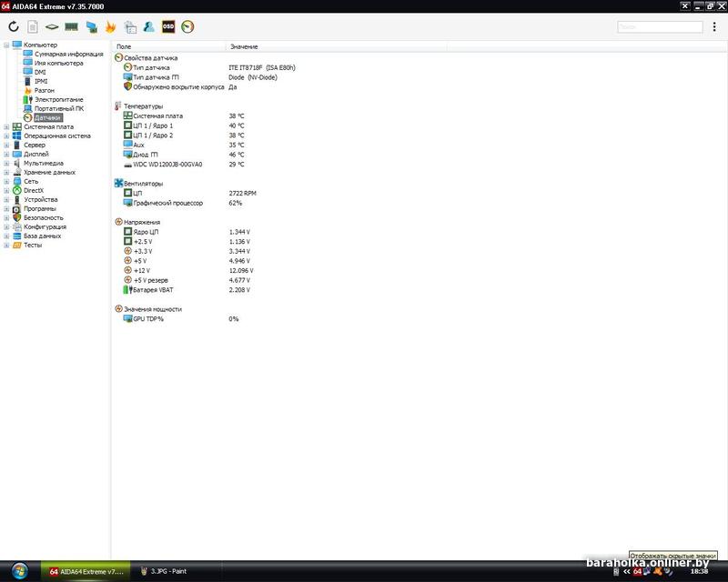This screenshot has height=582, width=728.
Task: Select Безопасность tree item
Action: click(x=43, y=217)
